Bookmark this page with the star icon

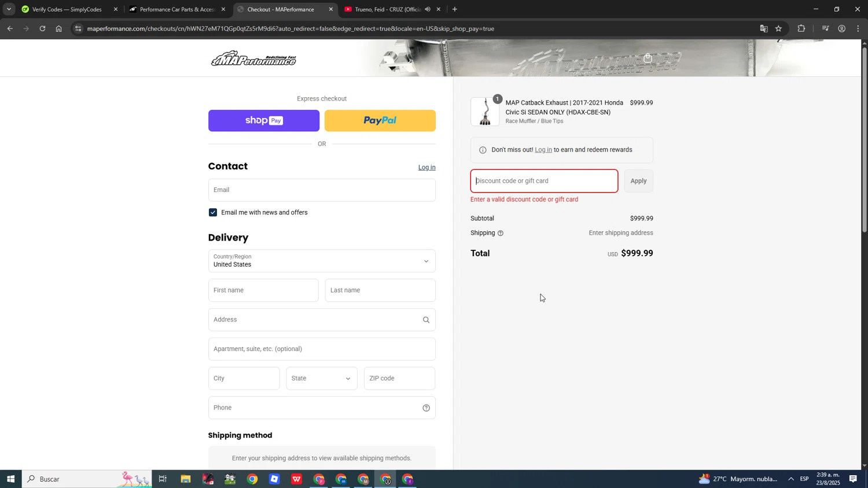(779, 28)
